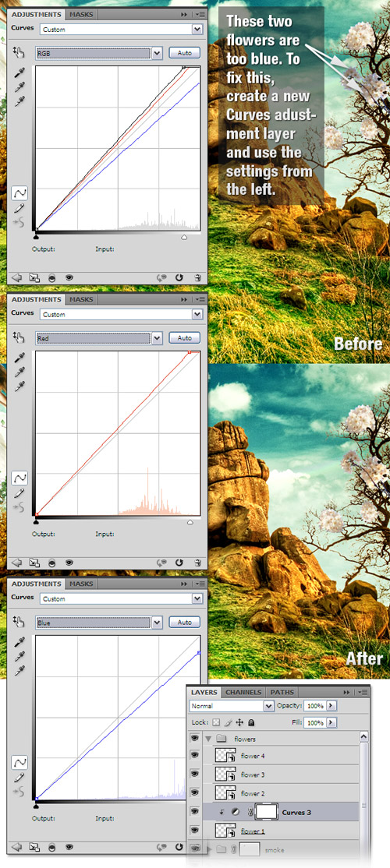Open the CHANNELS tab

[x=243, y=692]
